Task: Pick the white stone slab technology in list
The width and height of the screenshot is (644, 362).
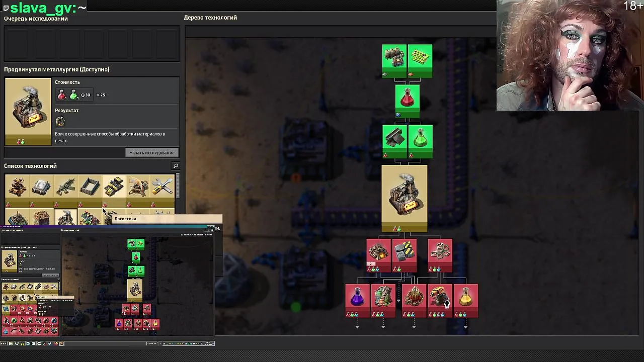Action: (41, 191)
